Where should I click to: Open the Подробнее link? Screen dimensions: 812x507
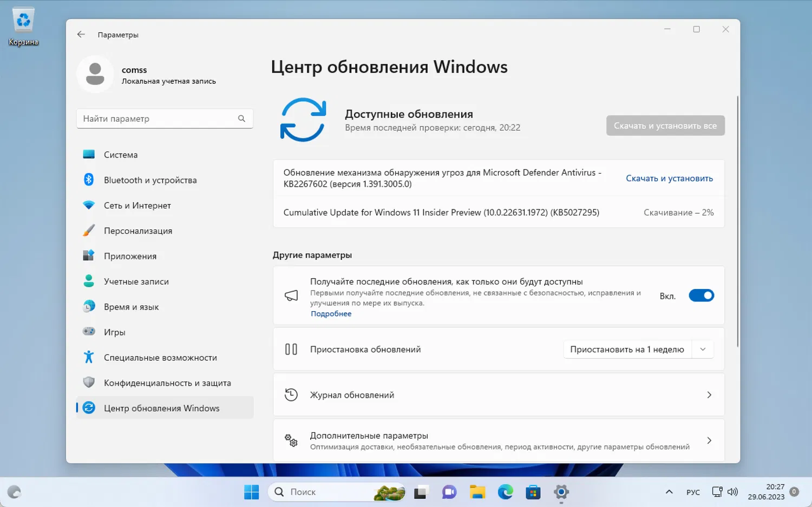331,314
